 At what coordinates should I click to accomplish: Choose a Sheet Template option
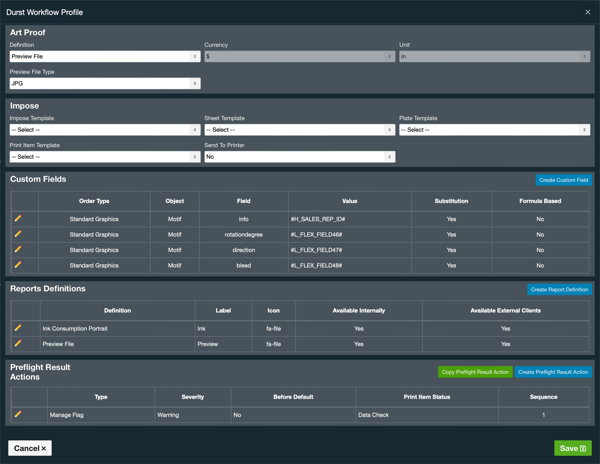[x=299, y=130]
